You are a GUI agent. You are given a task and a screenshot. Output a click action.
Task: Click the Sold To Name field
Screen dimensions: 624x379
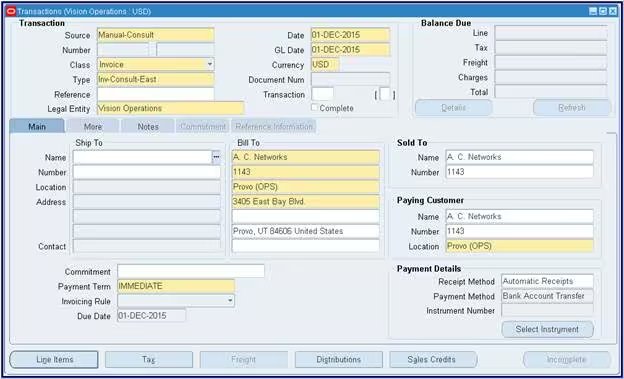tap(520, 157)
